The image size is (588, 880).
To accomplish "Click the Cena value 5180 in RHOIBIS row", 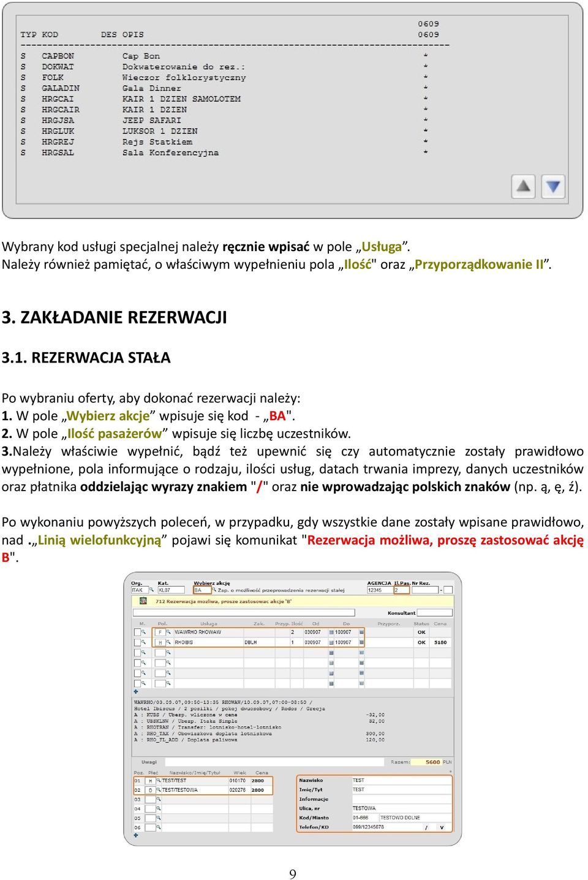I will click(440, 642).
